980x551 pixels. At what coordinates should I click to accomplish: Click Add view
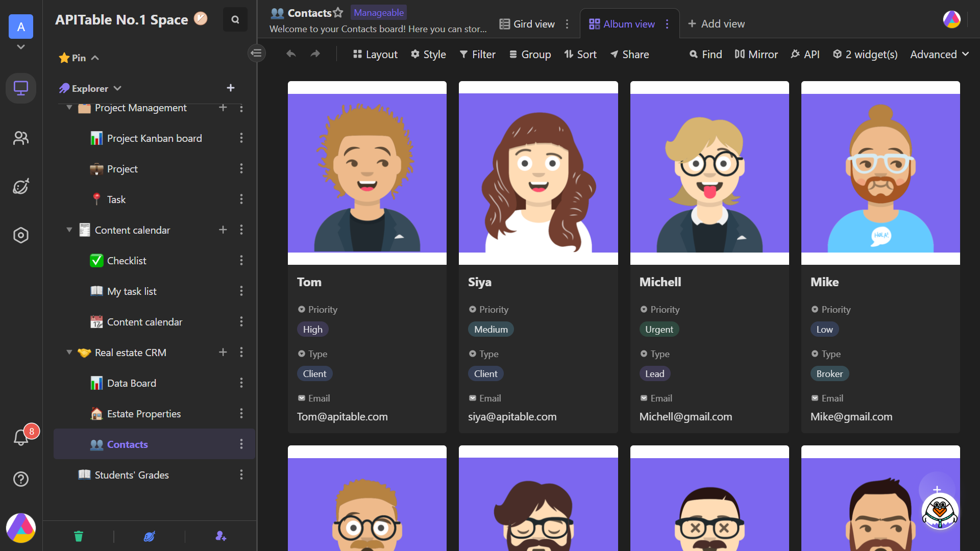716,24
